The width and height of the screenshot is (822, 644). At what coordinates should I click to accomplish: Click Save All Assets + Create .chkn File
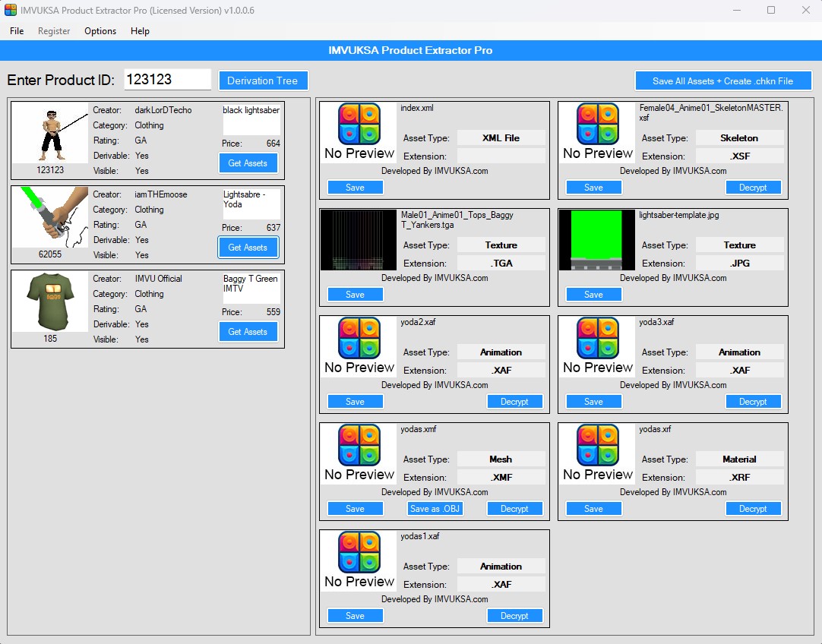click(723, 81)
